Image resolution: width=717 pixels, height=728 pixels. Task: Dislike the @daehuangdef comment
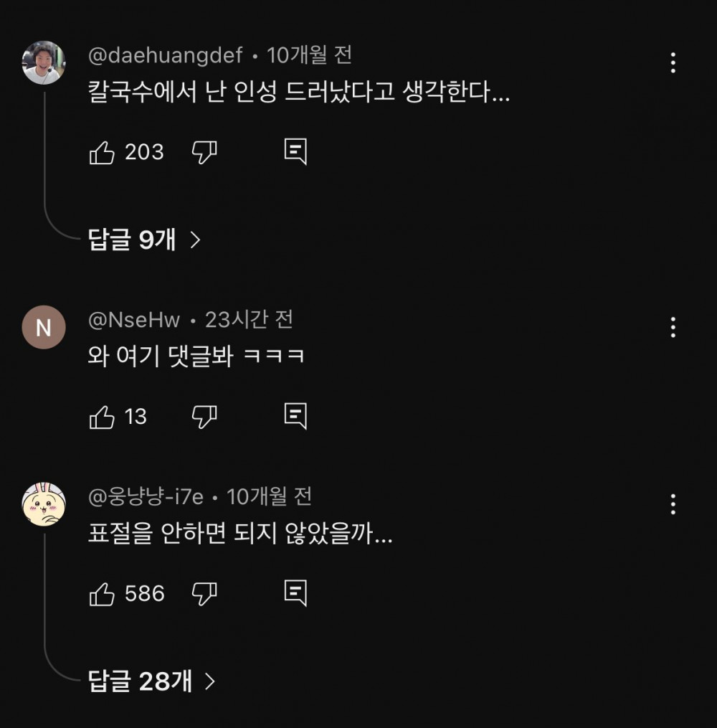click(x=204, y=152)
